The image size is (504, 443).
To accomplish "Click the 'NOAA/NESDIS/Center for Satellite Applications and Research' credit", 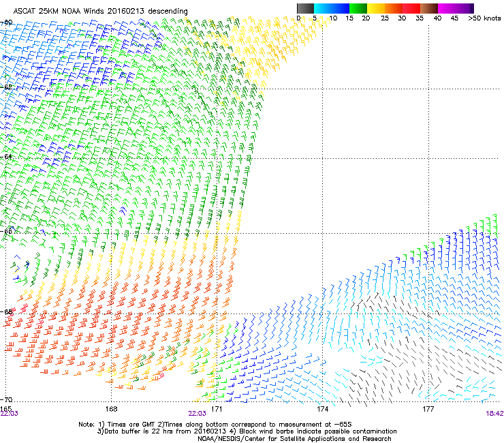I will (294, 439).
